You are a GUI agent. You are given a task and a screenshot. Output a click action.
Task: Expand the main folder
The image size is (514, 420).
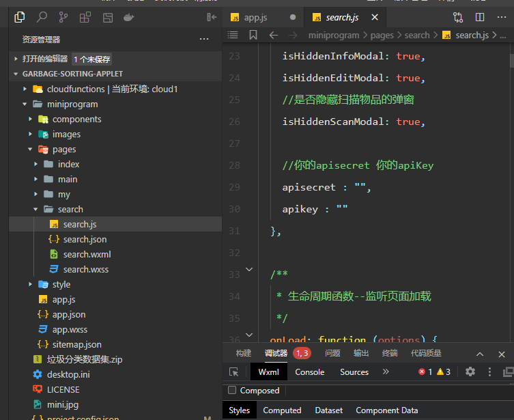tap(35, 179)
